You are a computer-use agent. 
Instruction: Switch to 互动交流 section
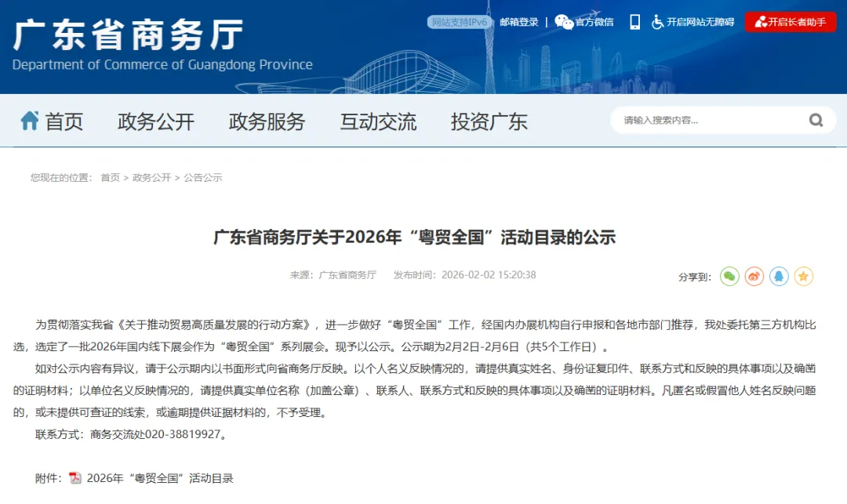coord(378,120)
